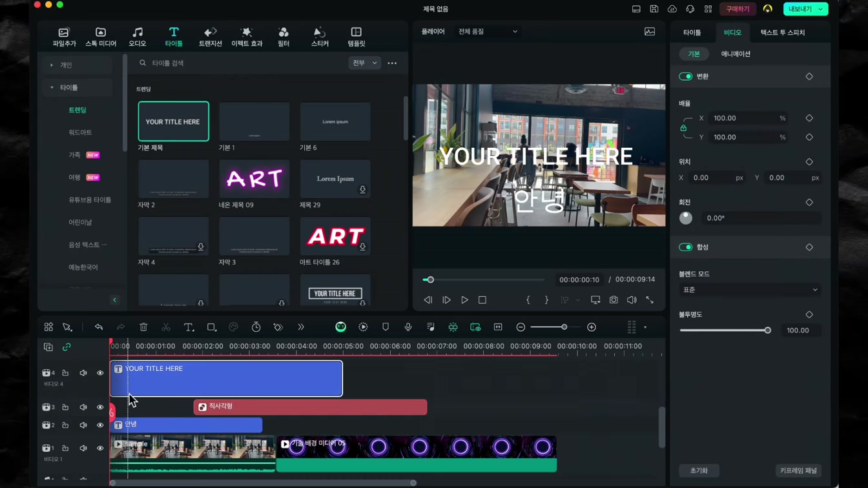
Task: Collapse the sidebar with green chevron
Action: [x=114, y=300]
